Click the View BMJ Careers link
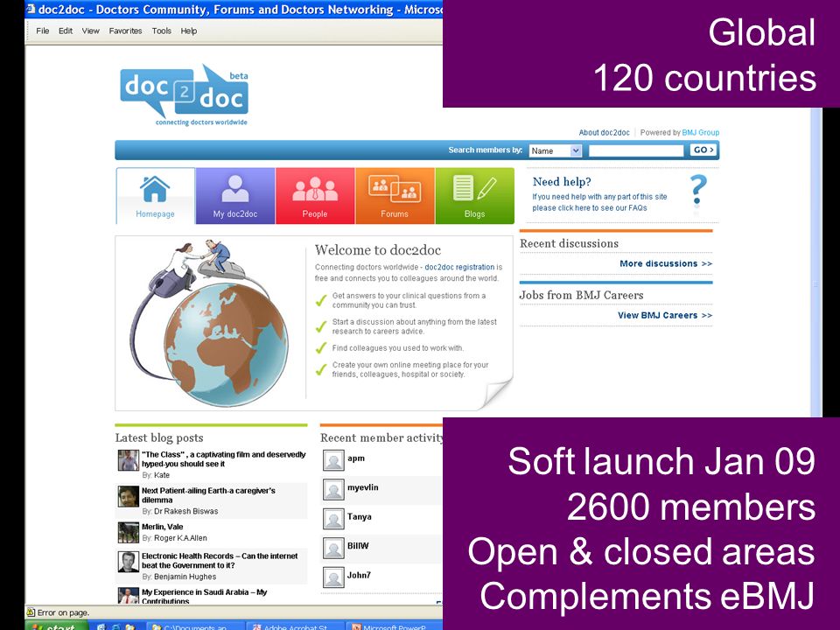 pyautogui.click(x=665, y=316)
